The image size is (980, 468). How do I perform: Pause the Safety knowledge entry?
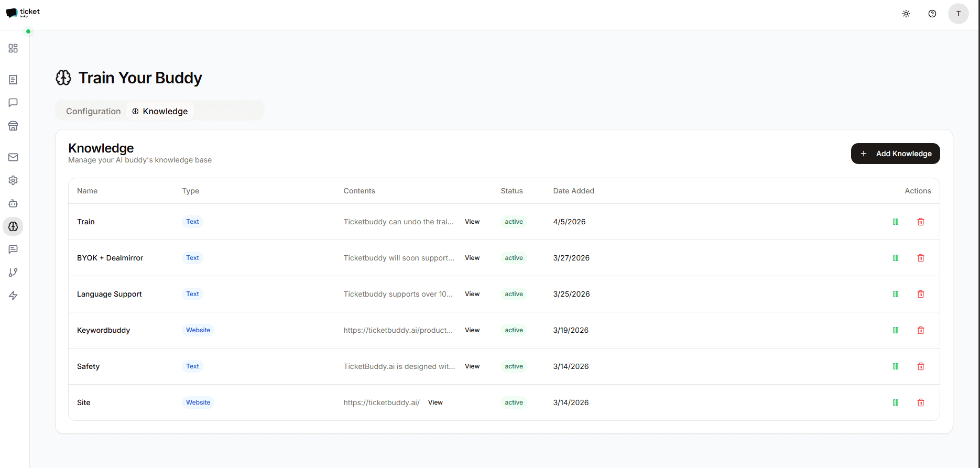(896, 366)
